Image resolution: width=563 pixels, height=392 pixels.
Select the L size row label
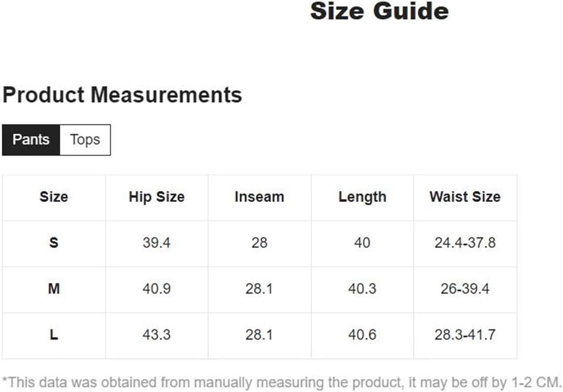click(x=54, y=335)
